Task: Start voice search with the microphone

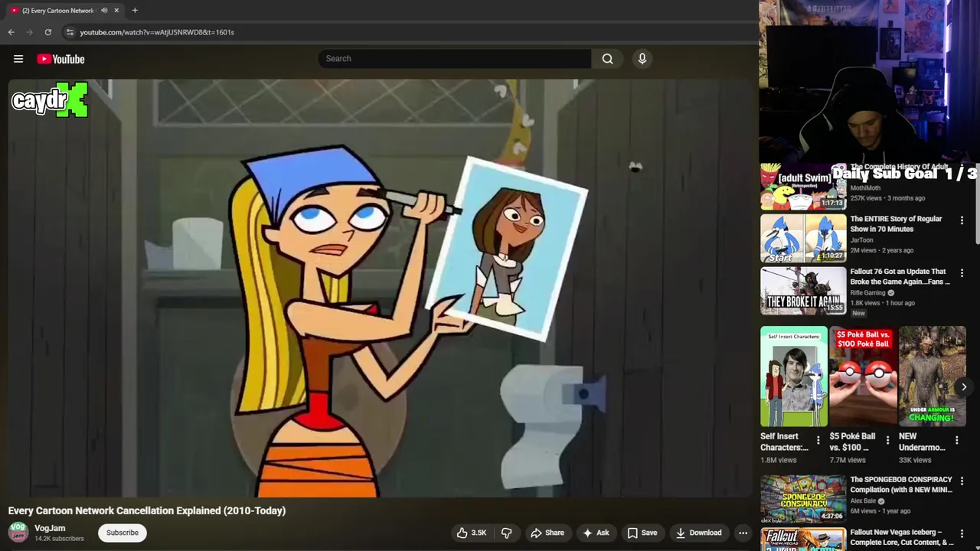Action: pos(642,59)
